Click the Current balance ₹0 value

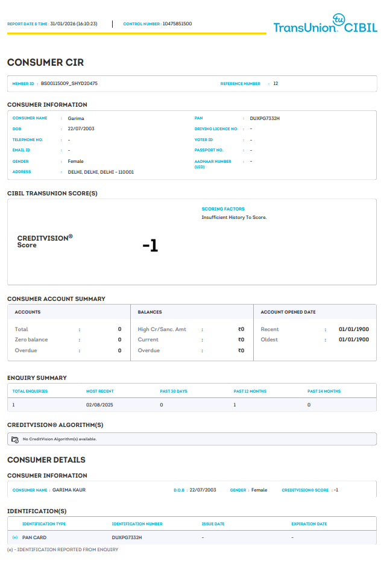point(241,340)
